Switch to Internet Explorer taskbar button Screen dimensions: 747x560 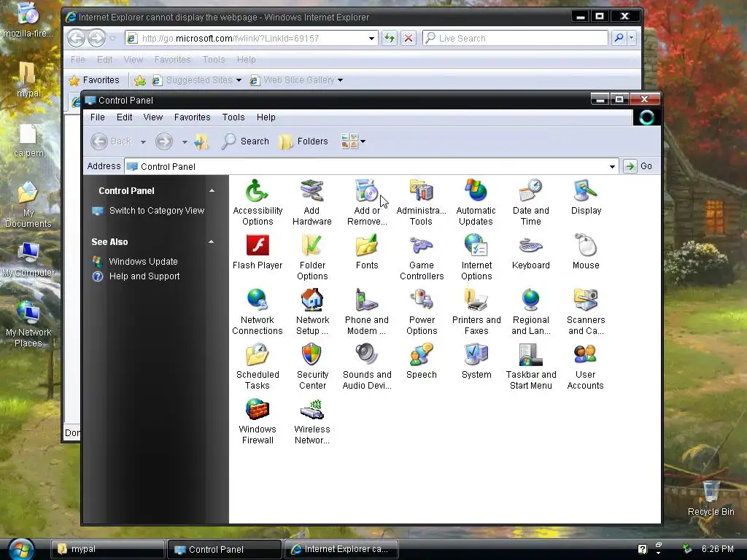[341, 549]
